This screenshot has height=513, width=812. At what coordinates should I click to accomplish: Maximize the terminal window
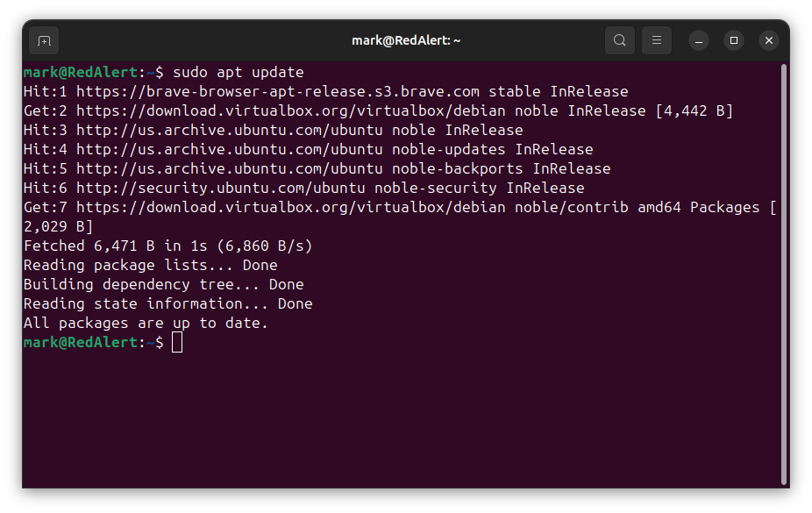point(734,40)
